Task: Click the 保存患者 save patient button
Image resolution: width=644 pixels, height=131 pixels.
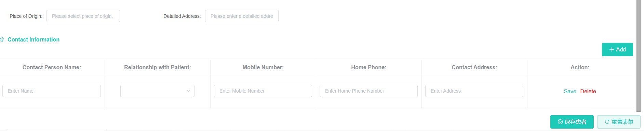Action: tap(572, 122)
